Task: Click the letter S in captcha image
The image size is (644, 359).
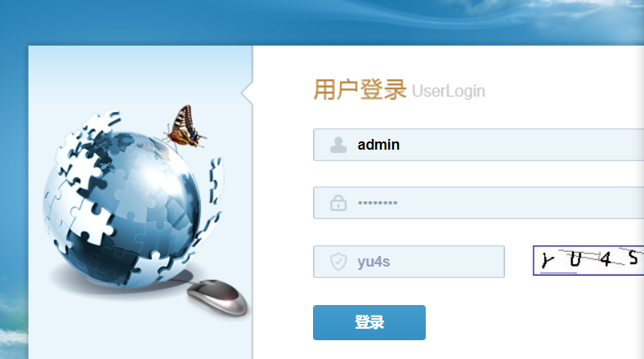Action: 633,258
